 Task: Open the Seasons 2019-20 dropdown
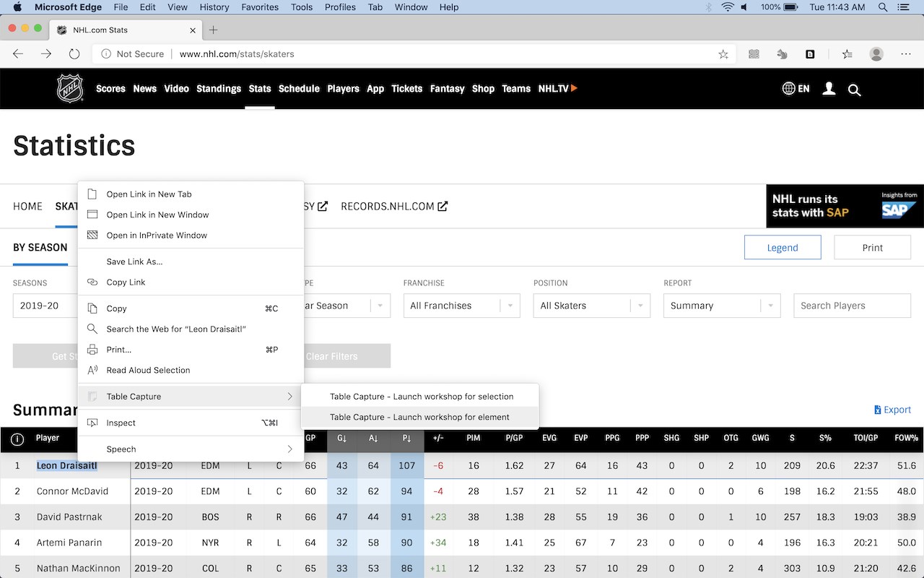click(x=45, y=306)
